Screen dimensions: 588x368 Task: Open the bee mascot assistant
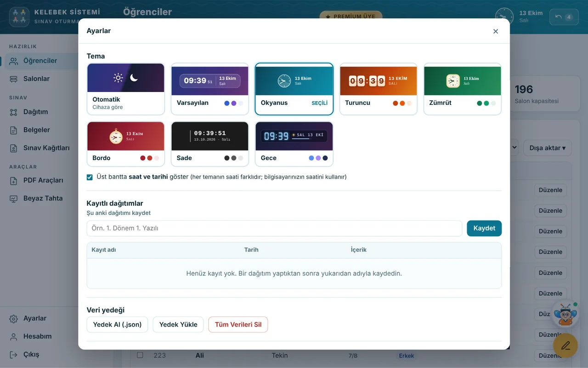pos(565,314)
